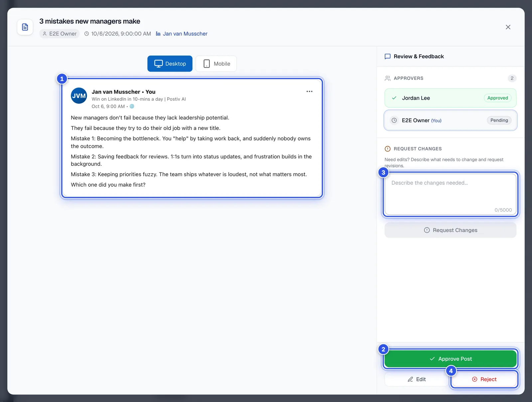Viewport: 532px width, 402px height.
Task: Click the JVM profile avatar
Action: coord(79,96)
